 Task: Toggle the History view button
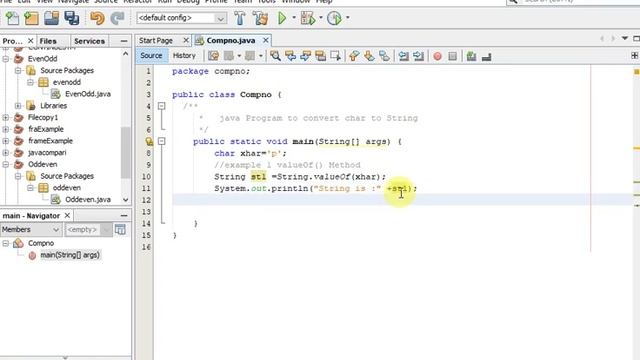click(x=184, y=56)
